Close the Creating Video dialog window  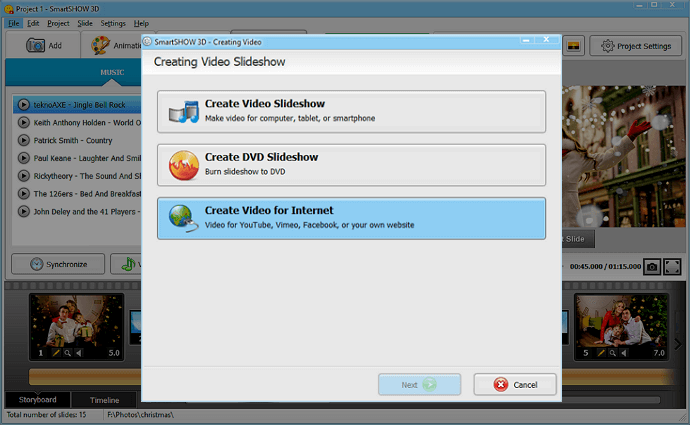(546, 40)
